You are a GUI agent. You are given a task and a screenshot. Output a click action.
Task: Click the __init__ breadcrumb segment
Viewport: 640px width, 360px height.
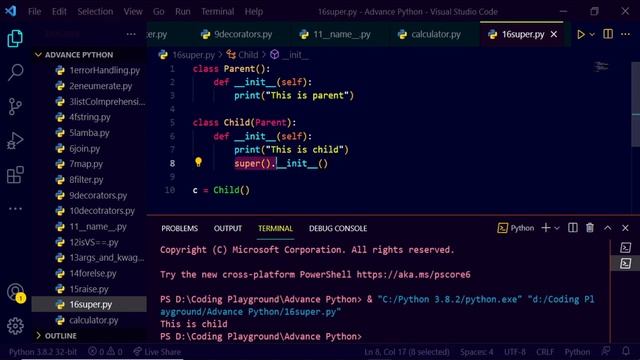point(289,55)
